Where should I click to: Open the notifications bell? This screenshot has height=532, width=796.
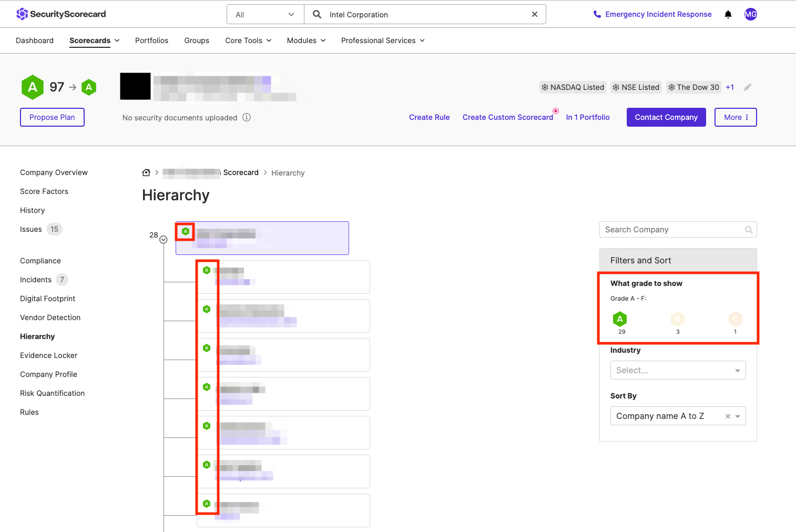point(728,14)
